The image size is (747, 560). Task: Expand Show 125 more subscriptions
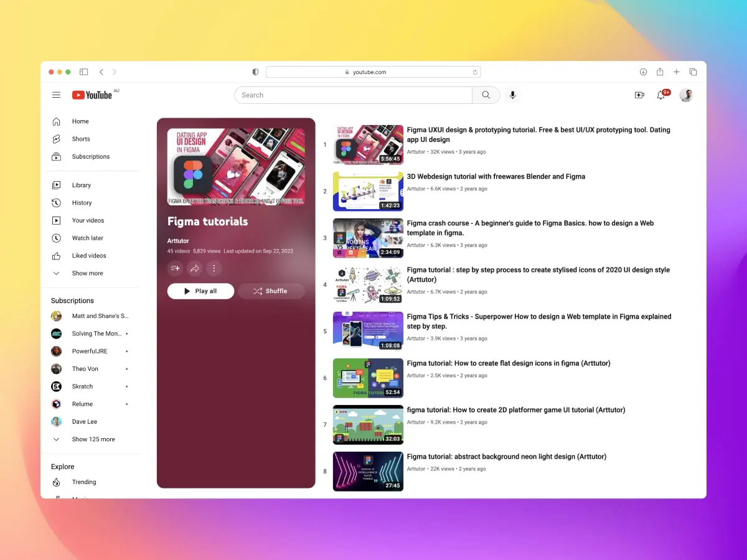click(x=93, y=439)
